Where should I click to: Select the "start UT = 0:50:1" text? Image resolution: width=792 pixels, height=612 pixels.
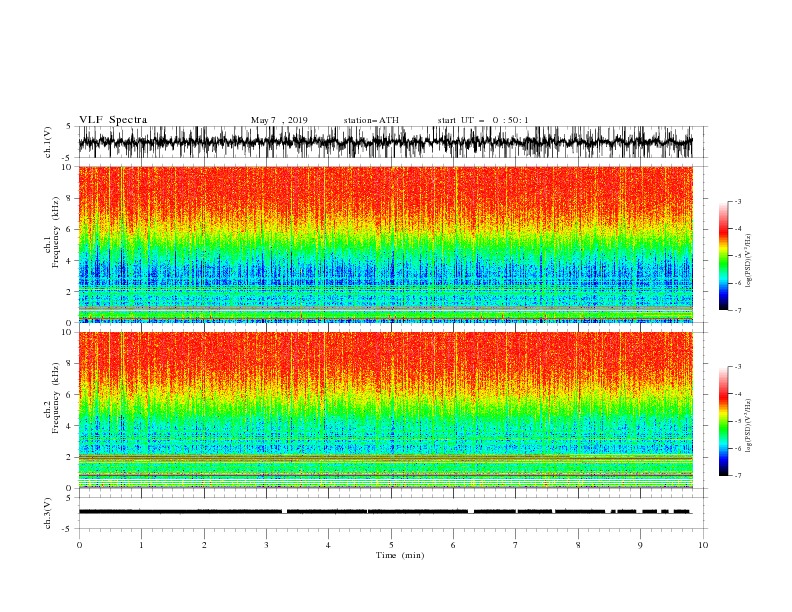tap(483, 120)
